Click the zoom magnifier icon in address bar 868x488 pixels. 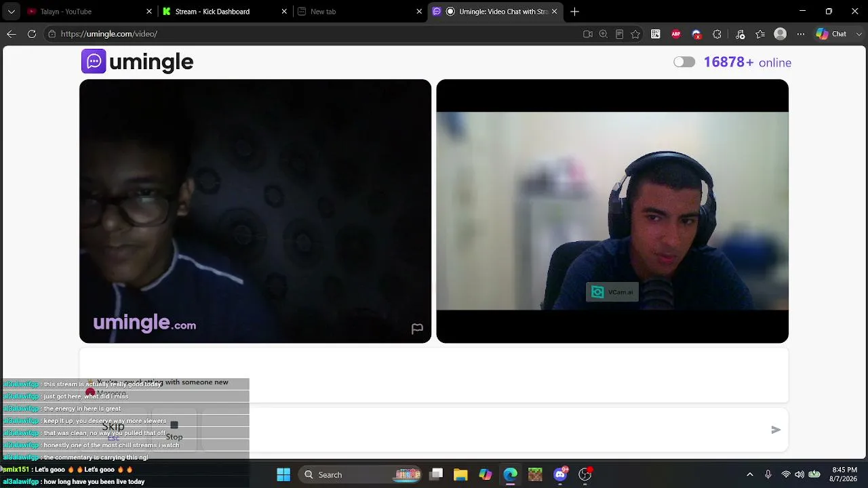(603, 34)
